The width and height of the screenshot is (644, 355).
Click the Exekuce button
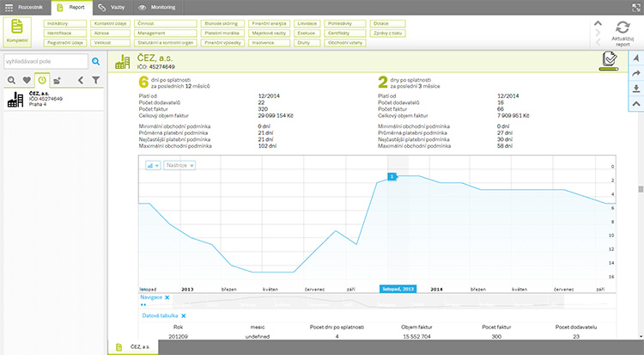point(307,34)
